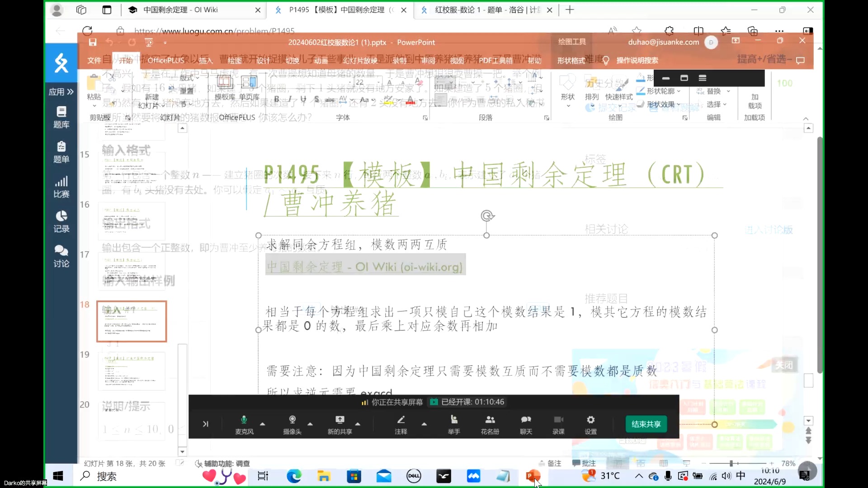868x488 pixels.
Task: Open the 花名册 roster
Action: pos(490,424)
